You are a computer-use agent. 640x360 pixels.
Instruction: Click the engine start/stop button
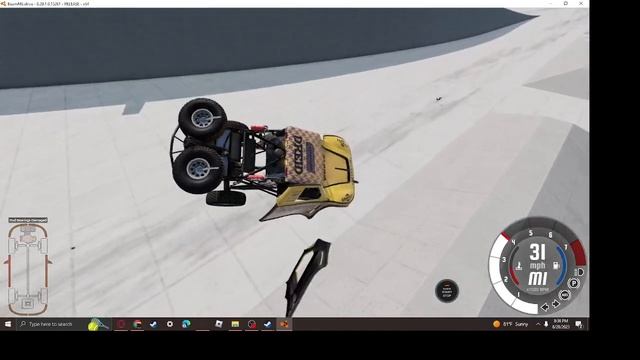coord(447,291)
